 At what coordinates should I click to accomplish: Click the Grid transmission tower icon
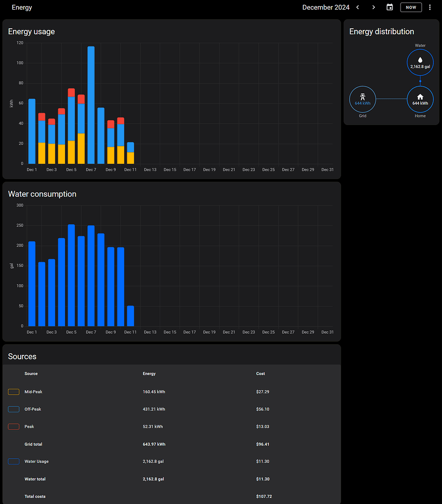coord(362,96)
